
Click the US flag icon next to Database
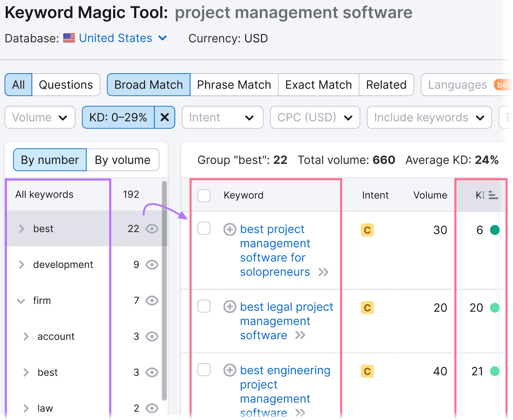coord(69,38)
